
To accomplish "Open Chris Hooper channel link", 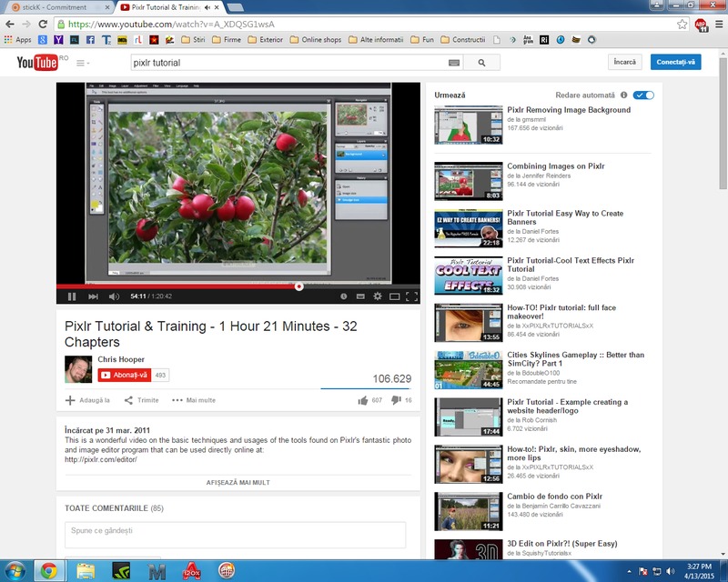I will [121, 359].
